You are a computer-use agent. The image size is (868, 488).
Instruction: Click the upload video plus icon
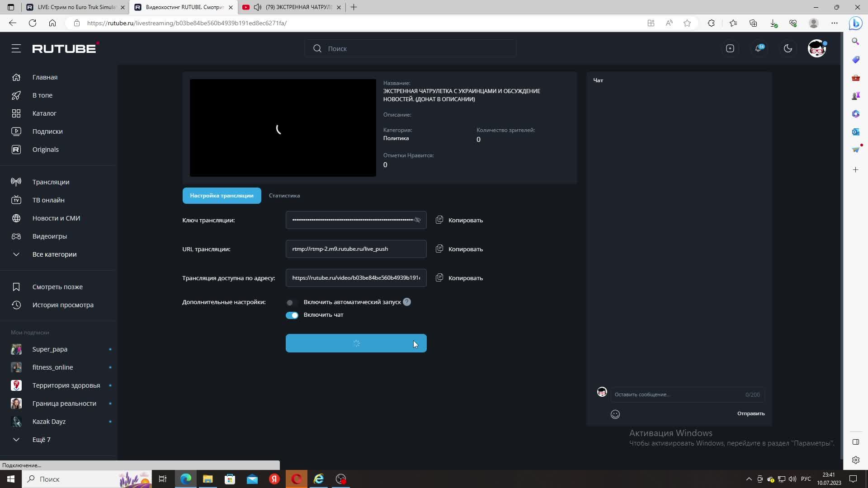coord(730,48)
